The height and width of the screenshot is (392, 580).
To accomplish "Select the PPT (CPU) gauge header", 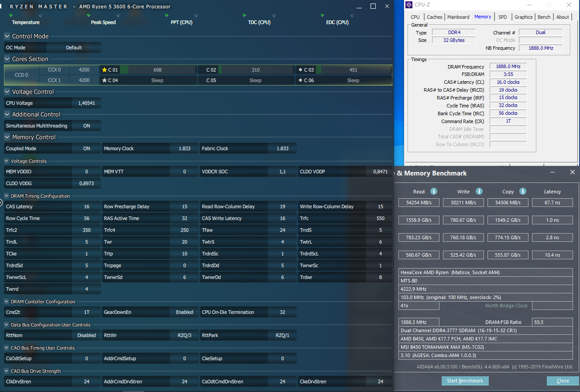I will [x=182, y=22].
